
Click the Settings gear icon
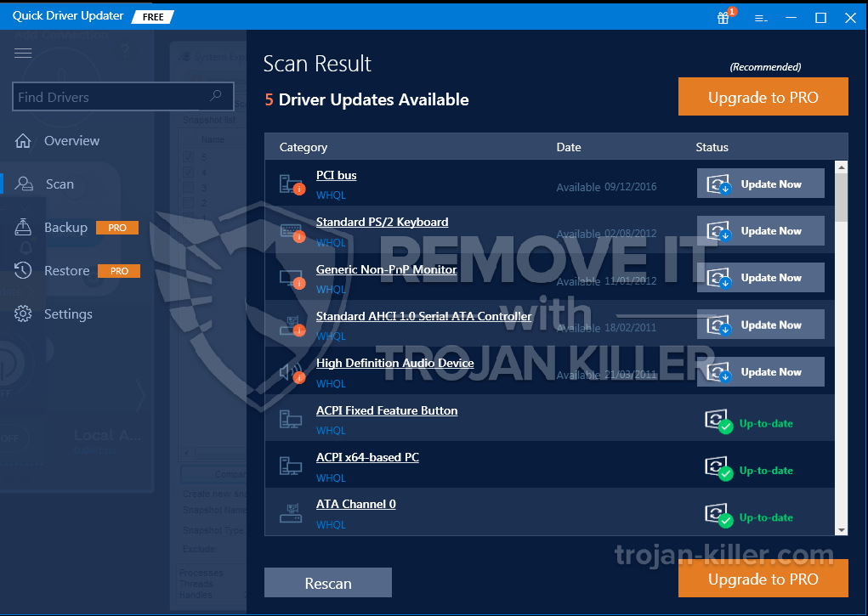pos(23,314)
